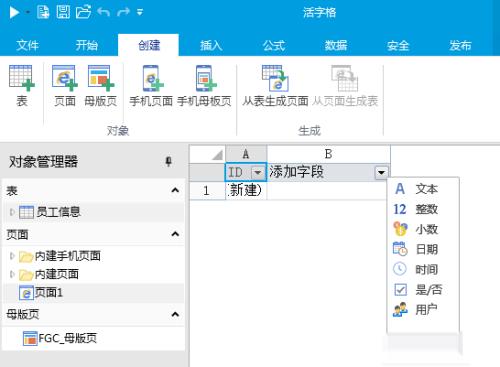This screenshot has height=367, width=500.
Task: Click the Redo arrow icon
Action: 123,12
